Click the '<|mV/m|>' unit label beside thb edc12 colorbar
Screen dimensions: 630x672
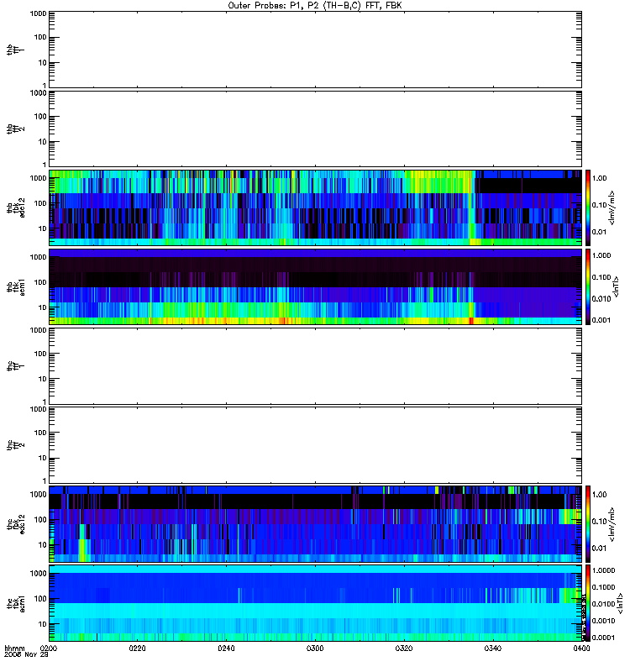coord(612,207)
